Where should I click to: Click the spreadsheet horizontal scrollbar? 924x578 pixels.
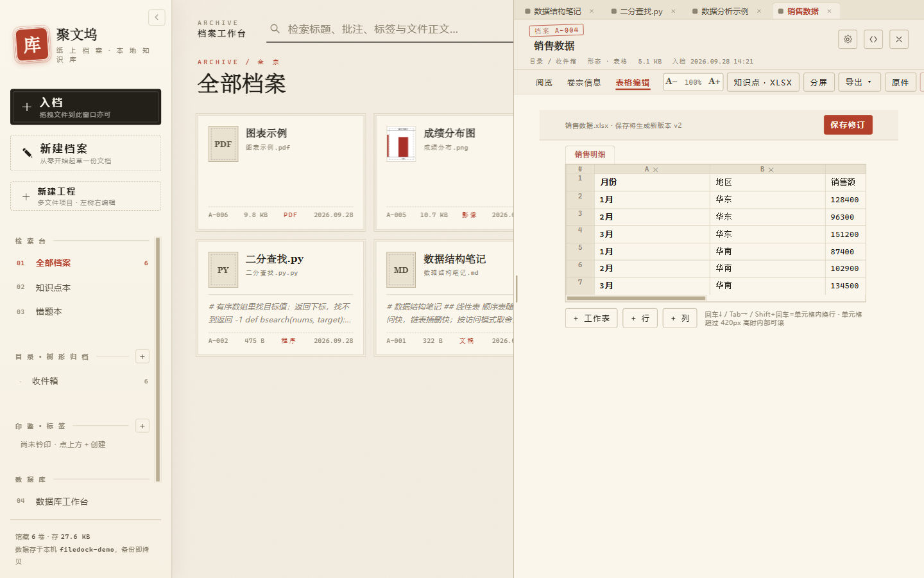[636, 298]
